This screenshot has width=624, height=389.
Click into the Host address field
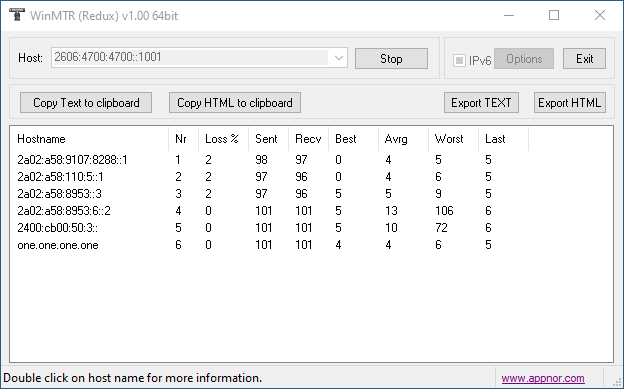point(190,57)
